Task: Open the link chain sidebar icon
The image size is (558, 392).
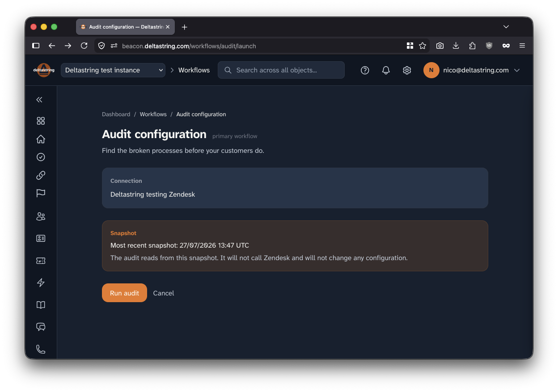Action: click(x=41, y=175)
